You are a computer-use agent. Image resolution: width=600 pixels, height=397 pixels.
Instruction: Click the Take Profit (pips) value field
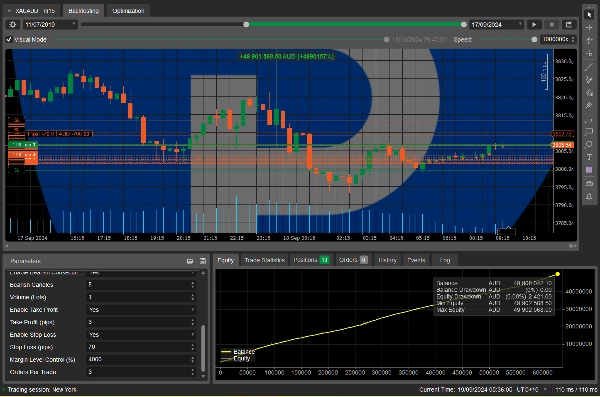(141, 322)
